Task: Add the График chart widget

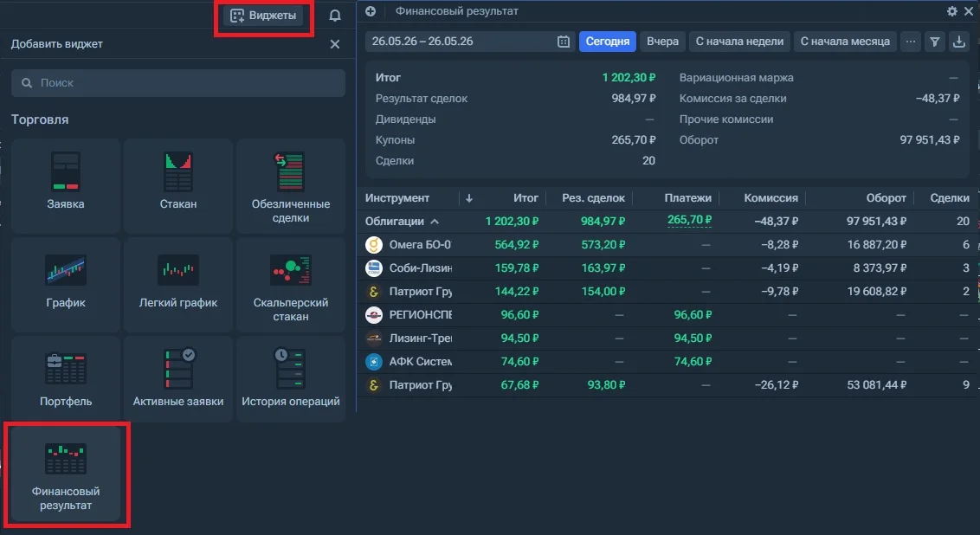Action: pos(66,284)
